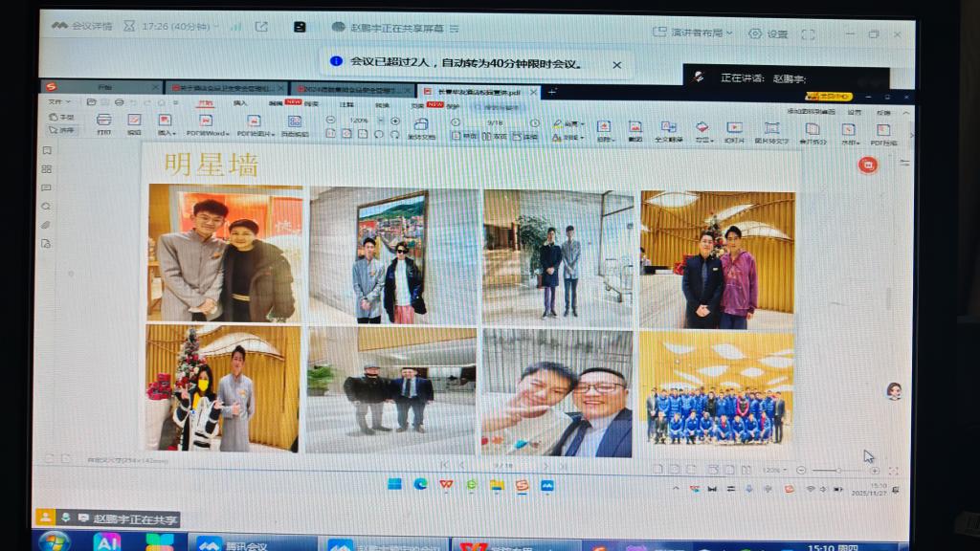Viewport: 980px width, 551px height.
Task: Start slideshow mode from the toolbar
Action: coord(734,129)
